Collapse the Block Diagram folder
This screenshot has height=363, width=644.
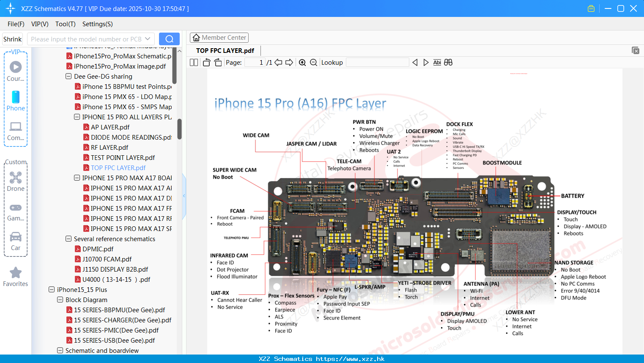click(x=60, y=300)
